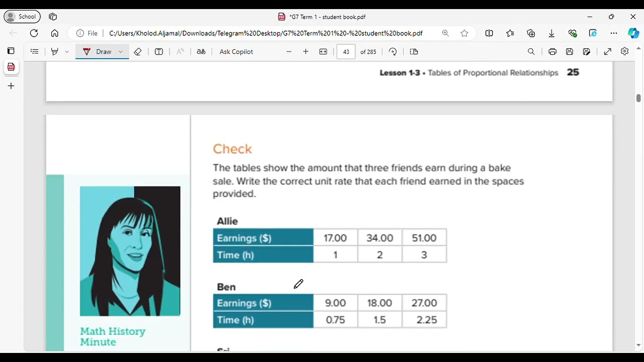This screenshot has height=362, width=644.
Task: Click scrollbar down arrow
Action: 638,345
